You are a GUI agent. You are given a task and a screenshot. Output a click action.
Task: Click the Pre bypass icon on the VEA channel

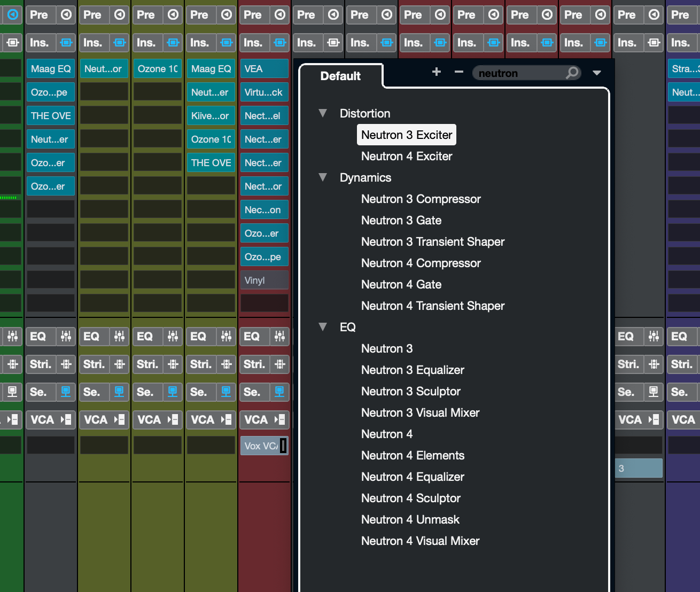279,14
